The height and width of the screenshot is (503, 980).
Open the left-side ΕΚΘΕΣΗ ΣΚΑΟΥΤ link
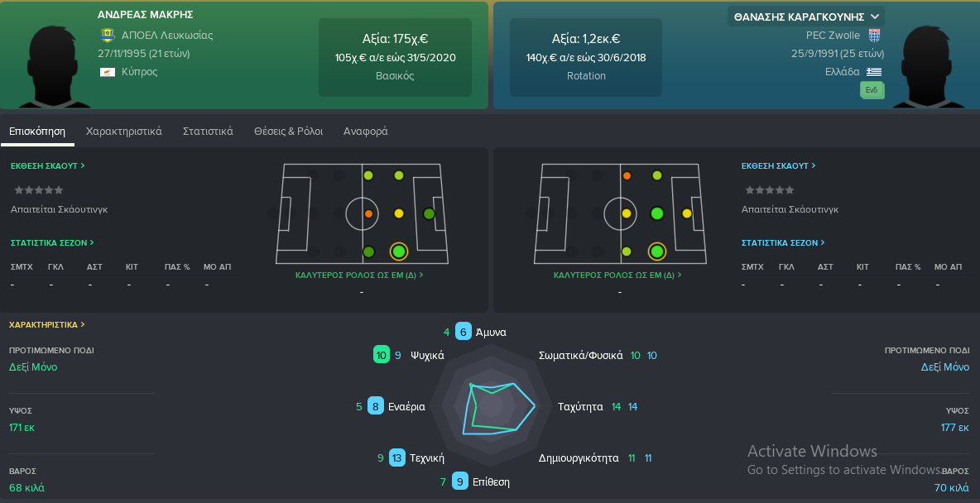47,166
